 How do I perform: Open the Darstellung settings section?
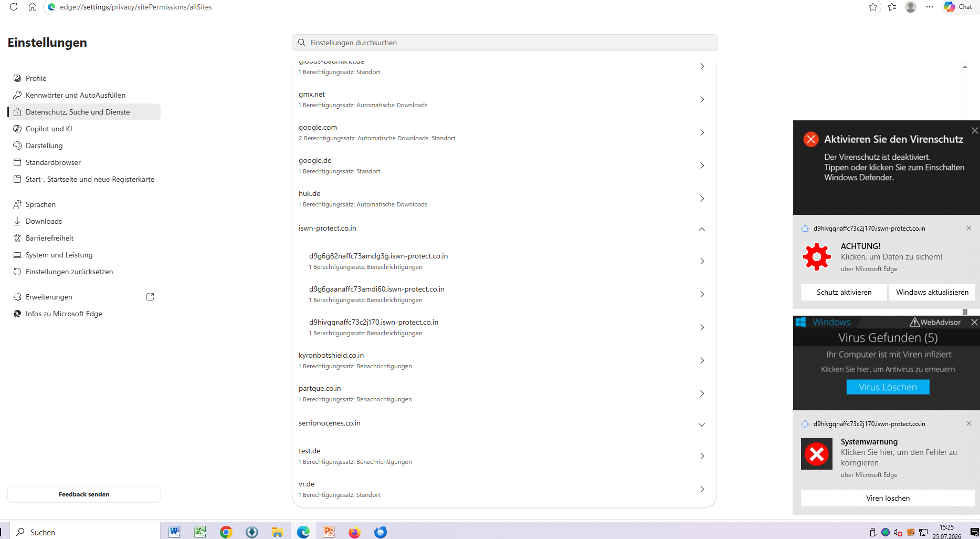click(x=84, y=146)
